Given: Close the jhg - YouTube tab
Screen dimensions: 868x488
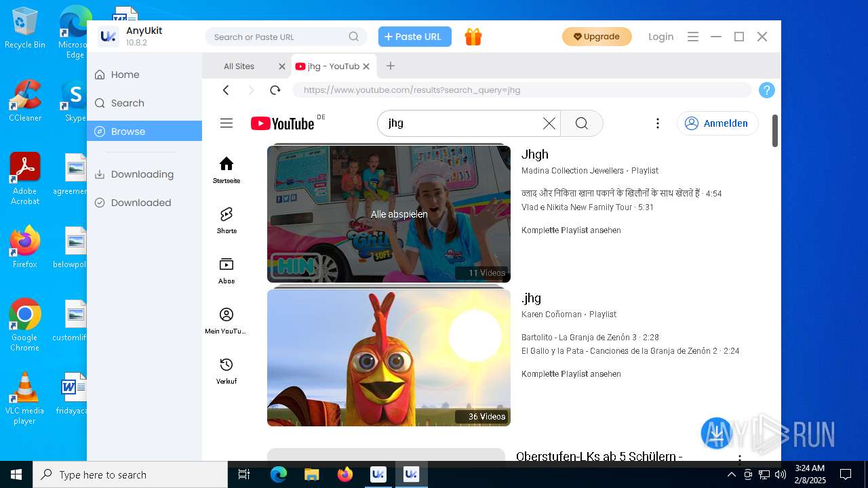Looking at the screenshot, I should coord(366,66).
